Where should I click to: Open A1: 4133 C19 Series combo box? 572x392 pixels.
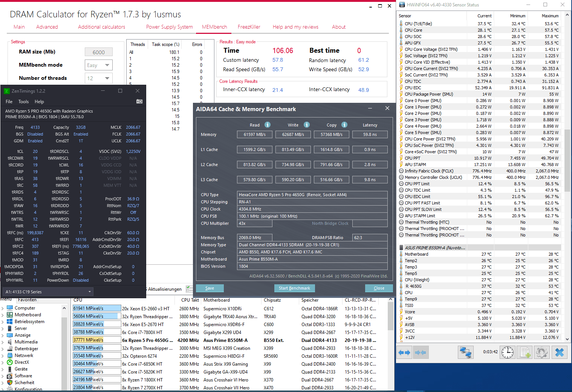(48, 292)
